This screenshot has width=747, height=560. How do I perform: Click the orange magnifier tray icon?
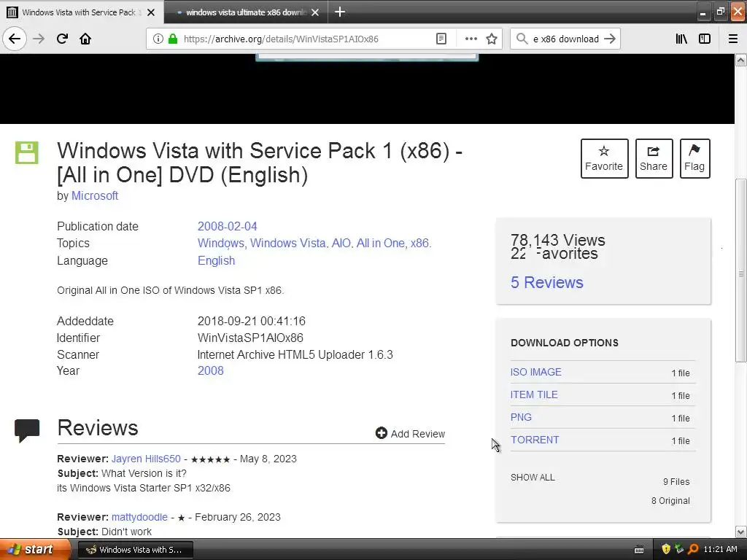coord(693,549)
